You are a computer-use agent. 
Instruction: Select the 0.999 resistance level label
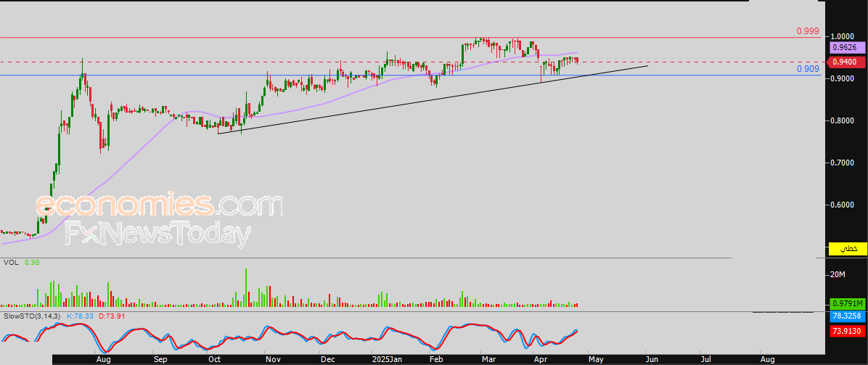tap(808, 31)
